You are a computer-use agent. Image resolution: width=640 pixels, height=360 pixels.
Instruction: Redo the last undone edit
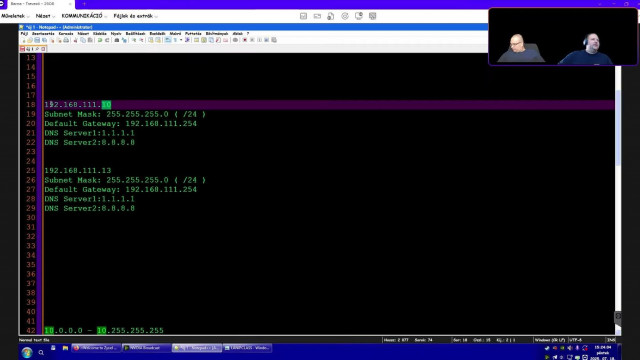107,40
